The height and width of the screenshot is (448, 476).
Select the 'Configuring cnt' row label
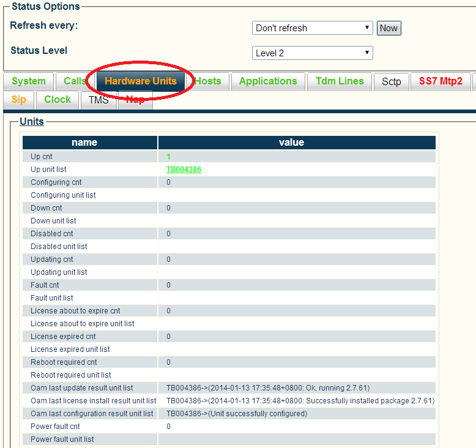[56, 182]
